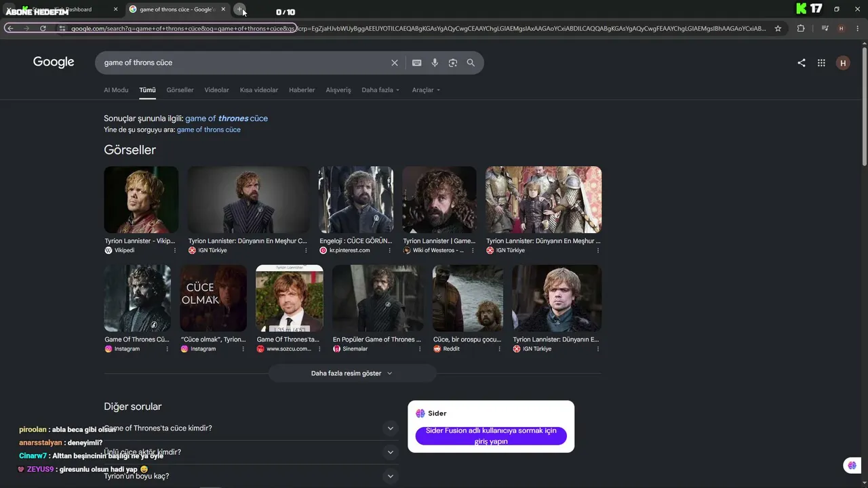Submit search using the magnifier icon
This screenshot has width=868, height=488.
coord(471,62)
